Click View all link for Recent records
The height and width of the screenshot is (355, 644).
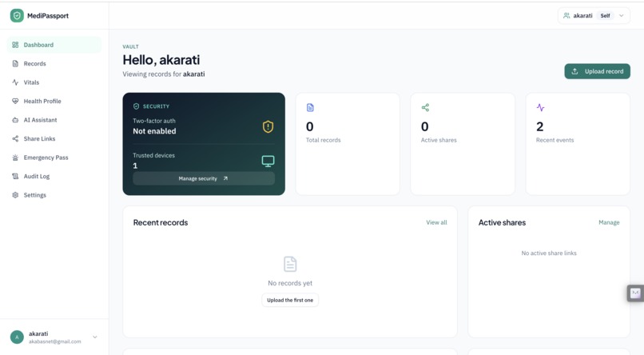point(436,222)
